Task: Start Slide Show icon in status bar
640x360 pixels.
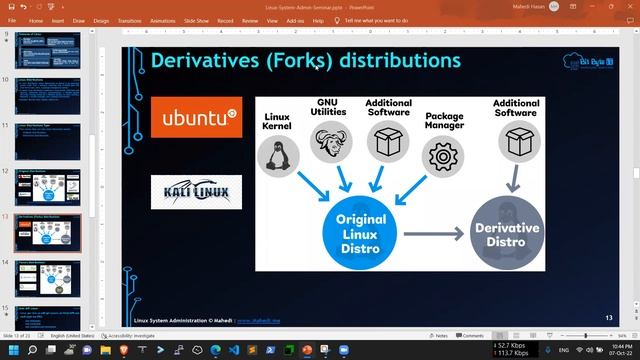Action: pyautogui.click(x=550, y=336)
